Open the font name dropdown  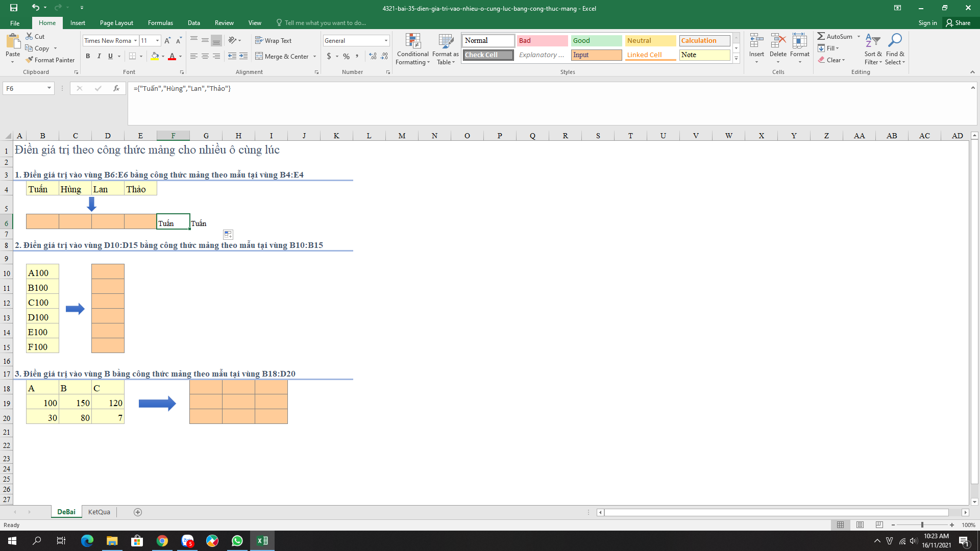coord(135,40)
